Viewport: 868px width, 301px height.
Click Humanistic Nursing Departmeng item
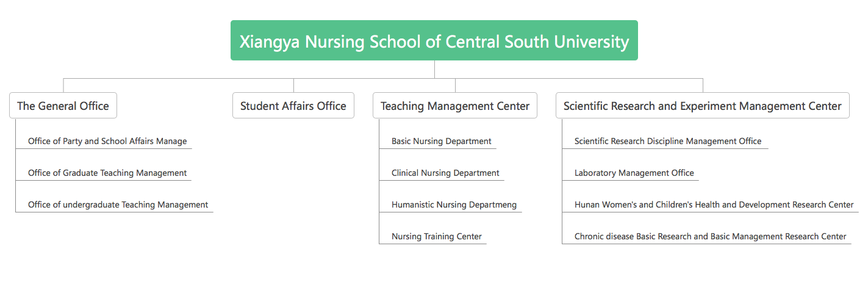[x=454, y=205]
